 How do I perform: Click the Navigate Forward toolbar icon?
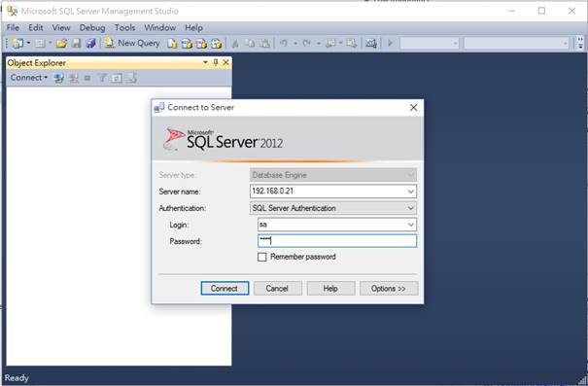pos(352,44)
